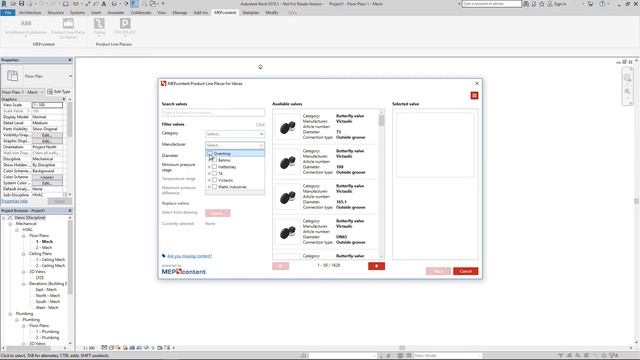Click the navigation wheel icon in drawing area
The height and width of the screenshot is (360, 640).
pos(627,78)
